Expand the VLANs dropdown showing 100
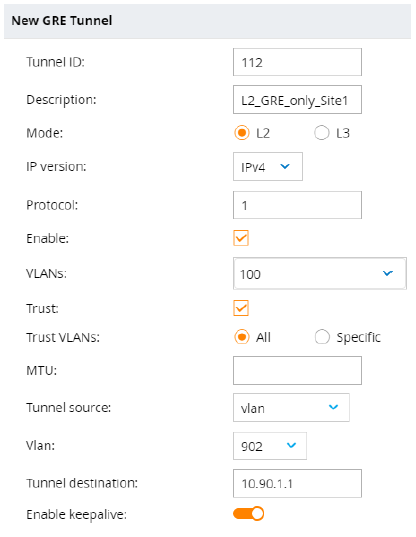 point(320,274)
